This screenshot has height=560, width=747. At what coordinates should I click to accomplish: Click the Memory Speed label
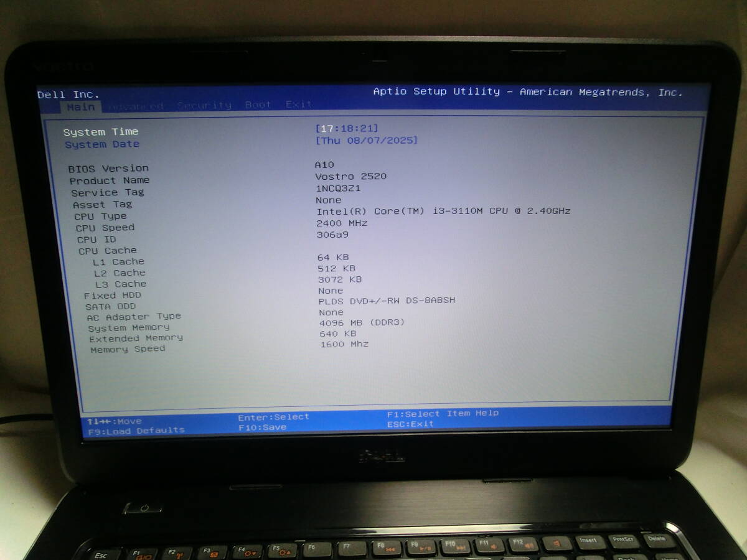(x=128, y=349)
